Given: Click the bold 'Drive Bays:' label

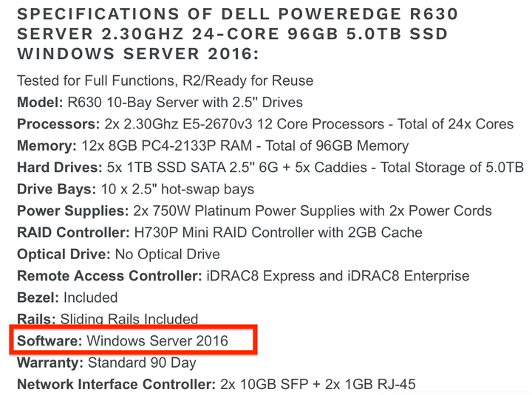Looking at the screenshot, I should click(54, 189).
